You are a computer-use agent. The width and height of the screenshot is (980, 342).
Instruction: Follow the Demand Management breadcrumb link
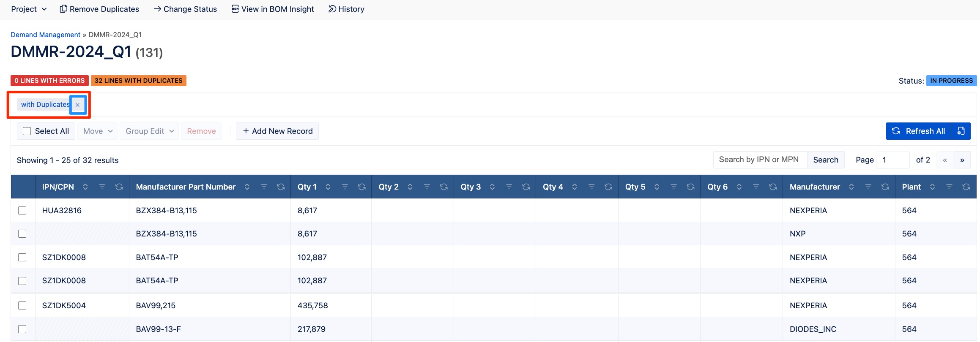pos(46,35)
